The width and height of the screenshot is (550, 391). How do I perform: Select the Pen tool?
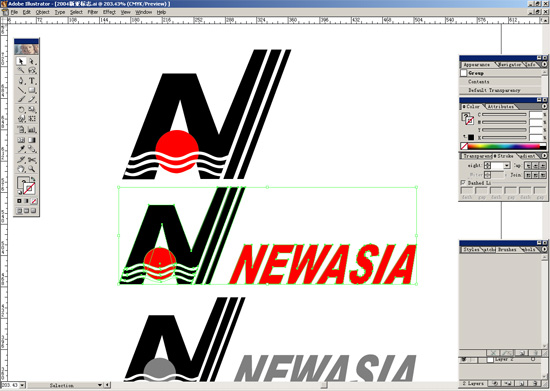21,81
